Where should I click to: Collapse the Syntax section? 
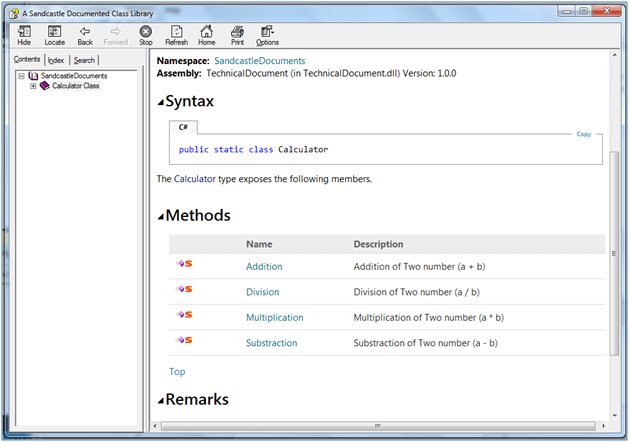pos(161,102)
